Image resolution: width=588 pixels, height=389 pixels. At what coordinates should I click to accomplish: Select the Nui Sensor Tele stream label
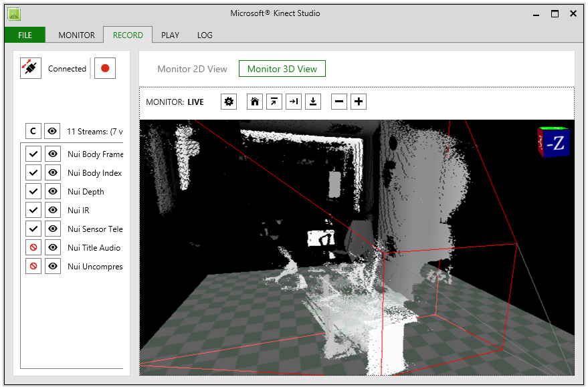coord(95,229)
